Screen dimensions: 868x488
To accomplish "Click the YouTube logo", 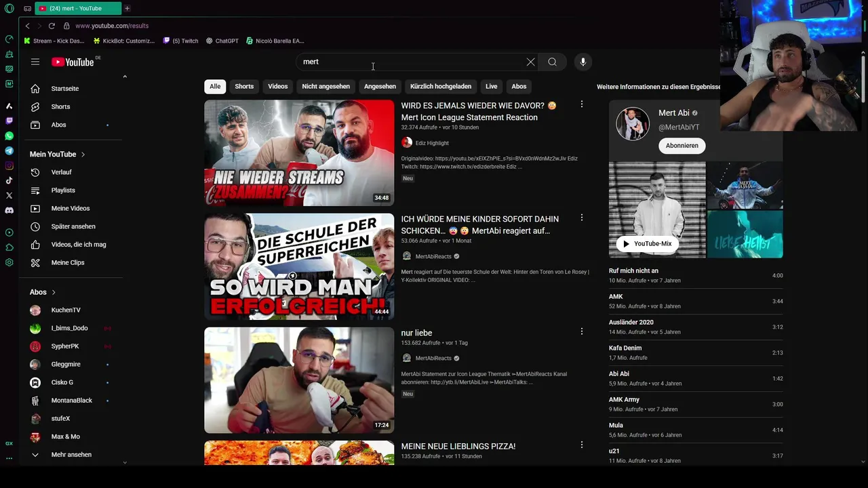I will tap(73, 62).
